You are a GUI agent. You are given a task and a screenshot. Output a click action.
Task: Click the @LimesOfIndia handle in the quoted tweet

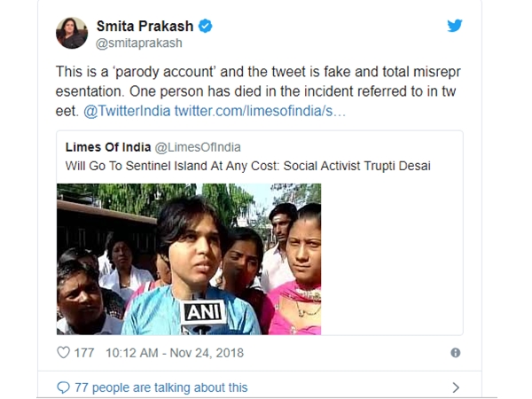pyautogui.click(x=198, y=147)
